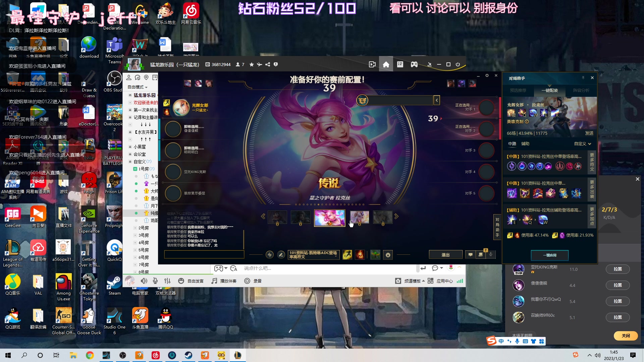
Task: Switch to the 阵容分析 tab
Action: coord(581,90)
